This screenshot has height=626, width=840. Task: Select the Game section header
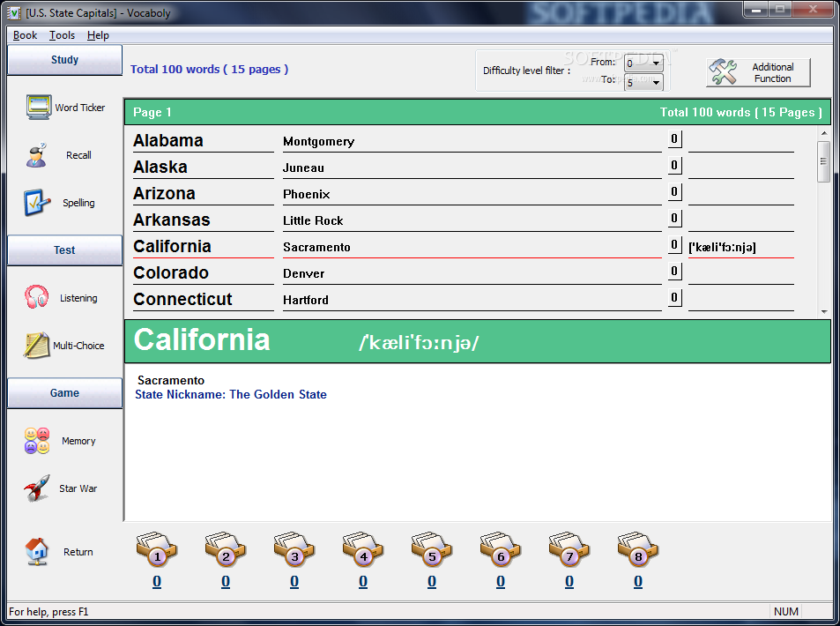pos(65,393)
